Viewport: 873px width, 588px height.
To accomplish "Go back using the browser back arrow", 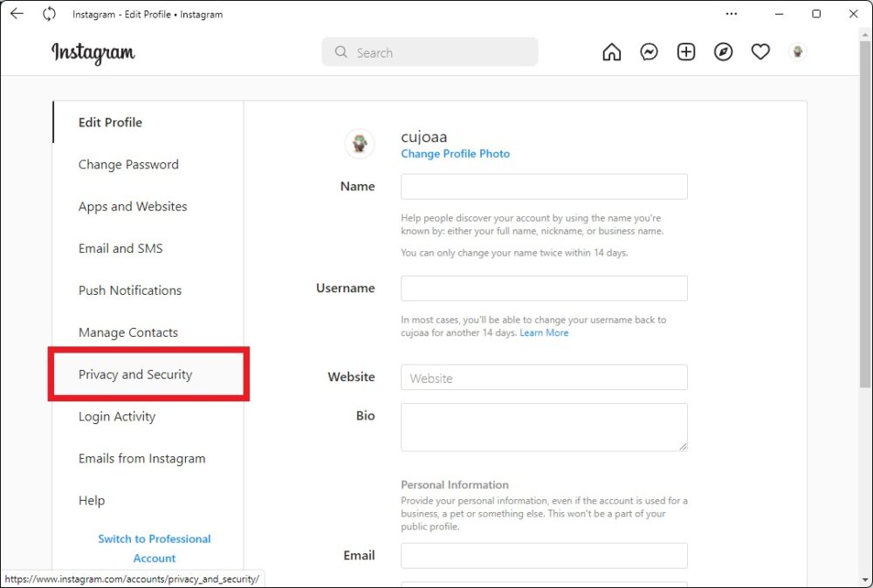I will pyautogui.click(x=17, y=14).
